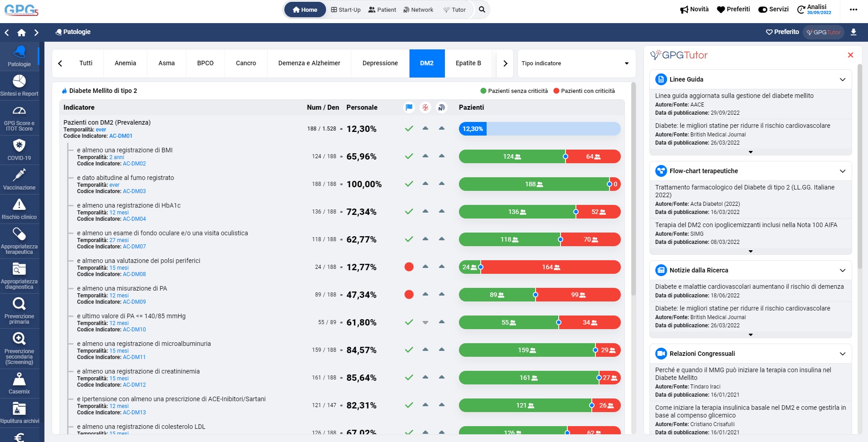The image size is (868, 442).
Task: Open indicator code AC-DM08 link
Action: [x=134, y=274]
